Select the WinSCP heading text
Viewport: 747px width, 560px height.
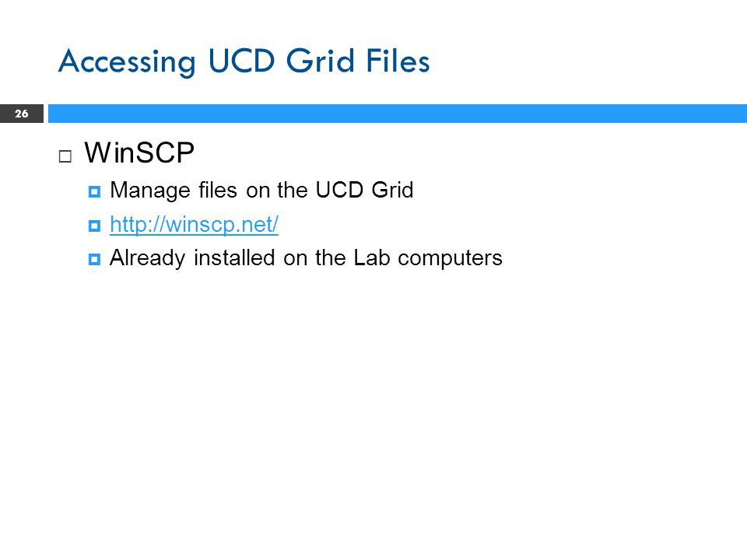coord(139,153)
